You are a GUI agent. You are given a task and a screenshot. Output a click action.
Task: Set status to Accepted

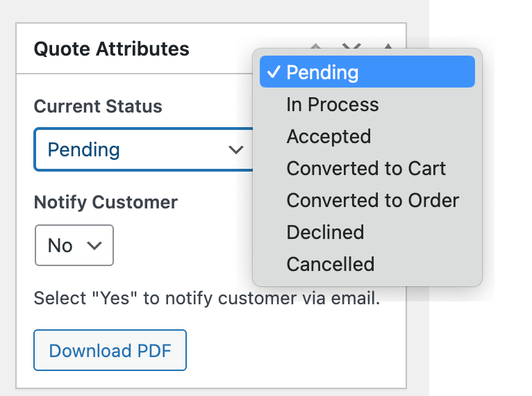[x=329, y=137]
